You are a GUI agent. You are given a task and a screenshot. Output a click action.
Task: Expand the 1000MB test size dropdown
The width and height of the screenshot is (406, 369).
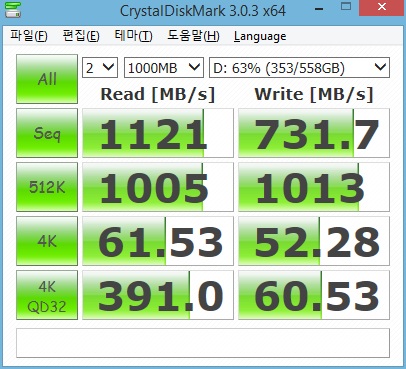pos(164,68)
